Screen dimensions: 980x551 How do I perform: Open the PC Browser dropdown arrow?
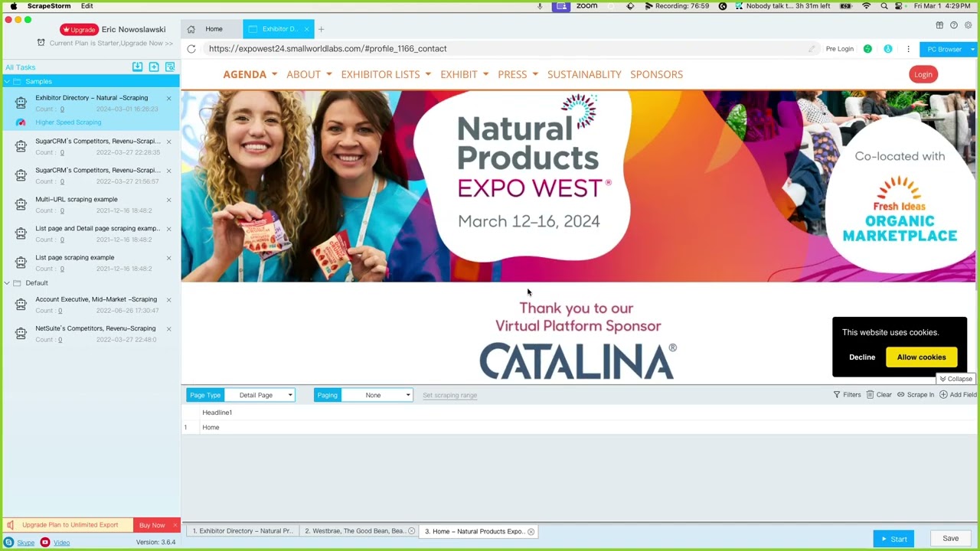tap(972, 49)
